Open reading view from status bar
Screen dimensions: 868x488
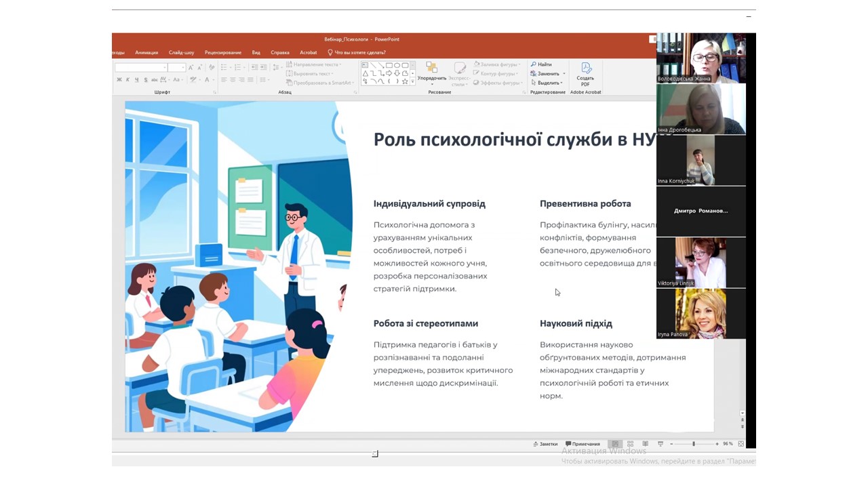[x=646, y=444]
